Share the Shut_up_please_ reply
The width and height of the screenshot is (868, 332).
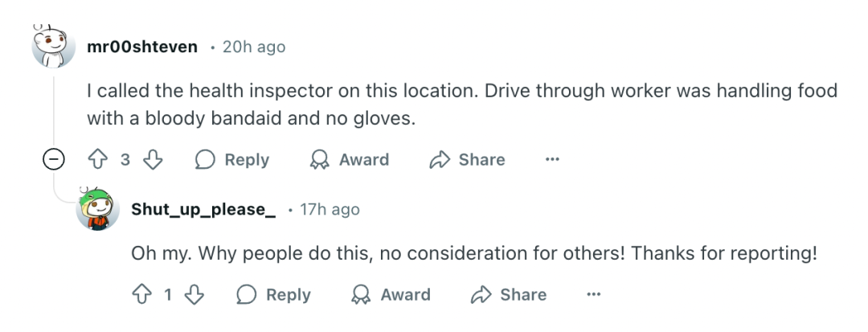coord(509,294)
